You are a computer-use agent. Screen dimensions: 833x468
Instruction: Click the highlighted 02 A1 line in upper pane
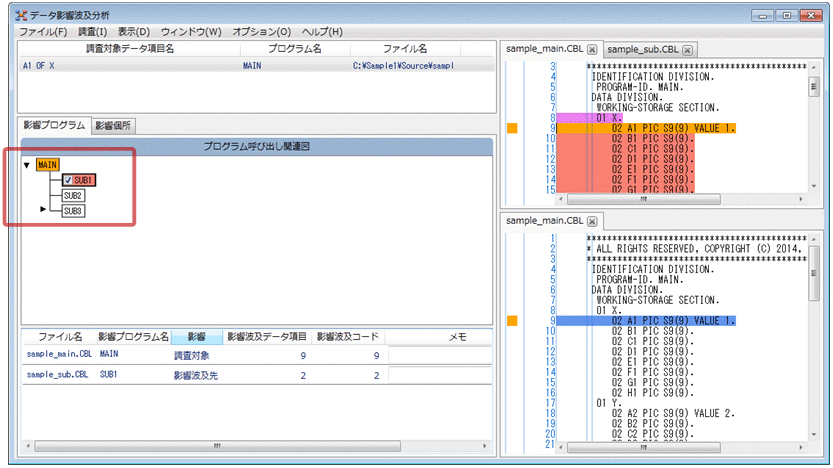[x=646, y=128]
